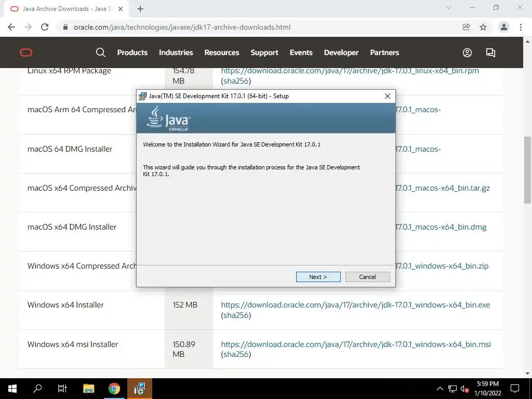
Task: Click the Oracle logo in site header
Action: [x=26, y=52]
